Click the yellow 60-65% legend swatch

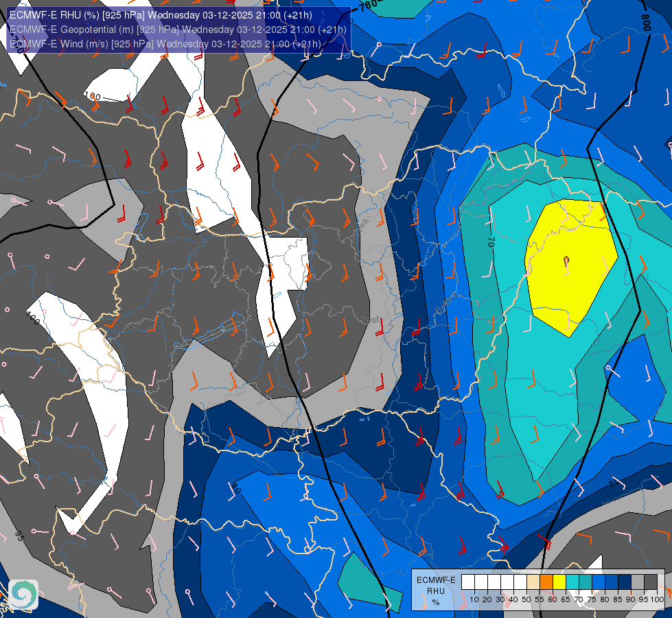559,582
